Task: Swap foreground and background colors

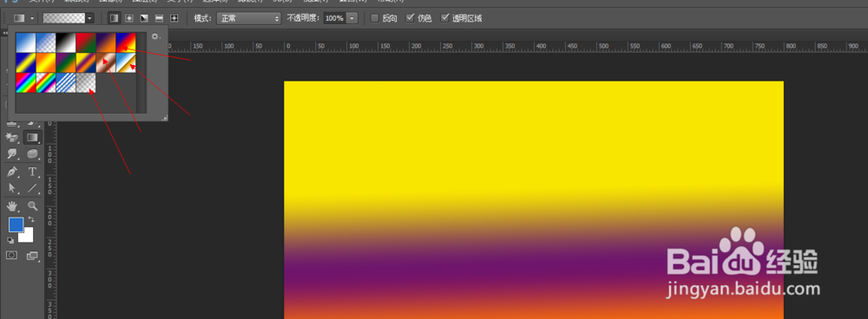Action: 31,219
